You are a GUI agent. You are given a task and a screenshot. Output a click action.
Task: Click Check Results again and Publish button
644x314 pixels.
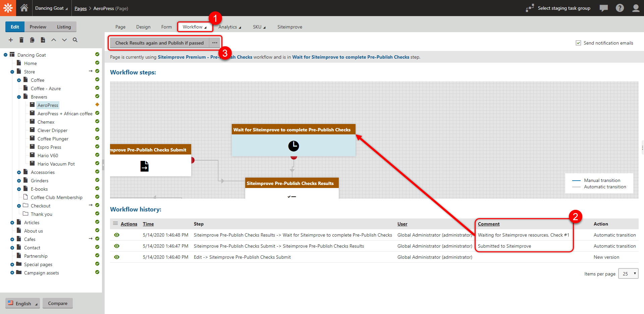pyautogui.click(x=160, y=43)
